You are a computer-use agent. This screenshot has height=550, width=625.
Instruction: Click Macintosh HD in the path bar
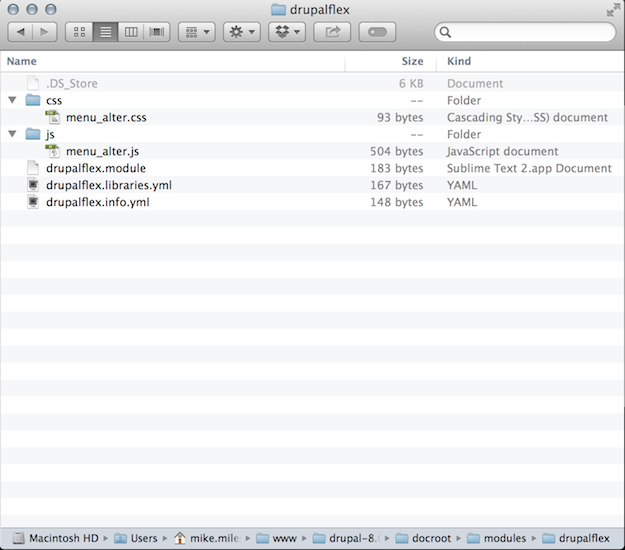(x=56, y=538)
